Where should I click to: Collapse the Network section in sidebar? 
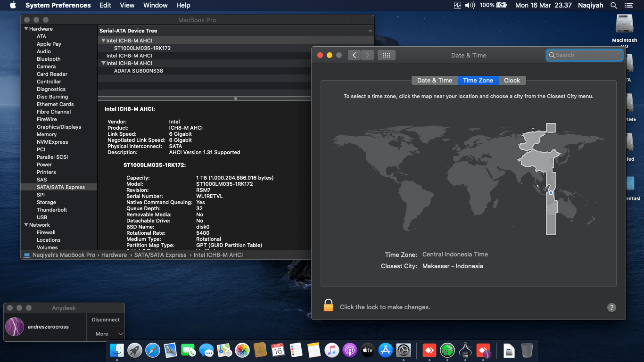point(26,225)
